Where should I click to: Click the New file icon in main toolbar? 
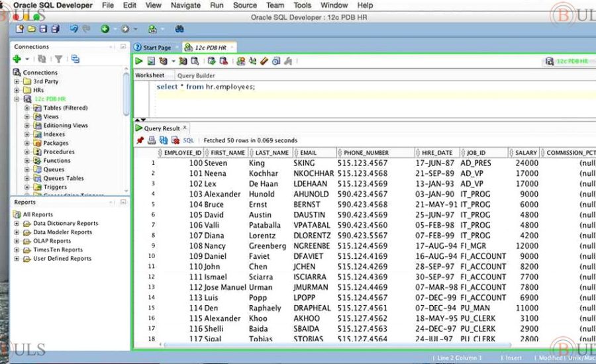pyautogui.click(x=20, y=29)
